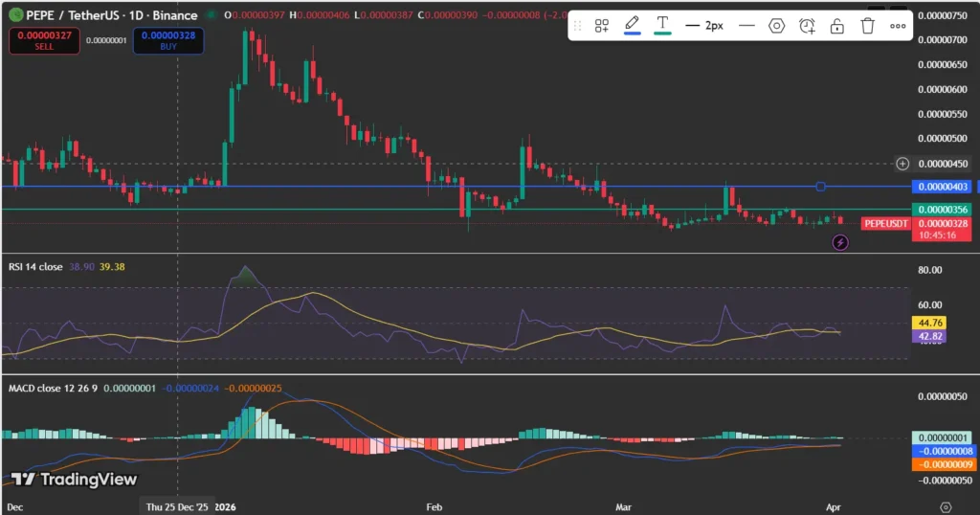980x515 pixels.
Task: Click the 44.76 yellow RSI value label
Action: coord(929,323)
